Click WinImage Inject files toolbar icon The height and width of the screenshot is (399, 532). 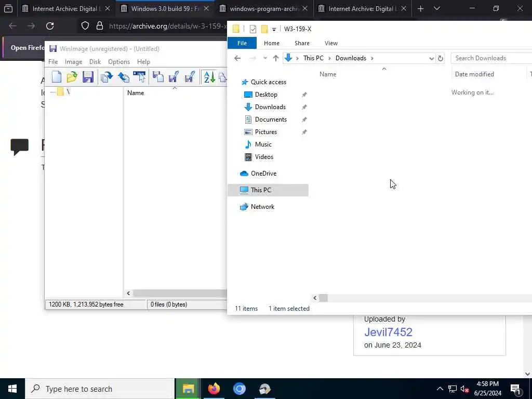tap(107, 77)
